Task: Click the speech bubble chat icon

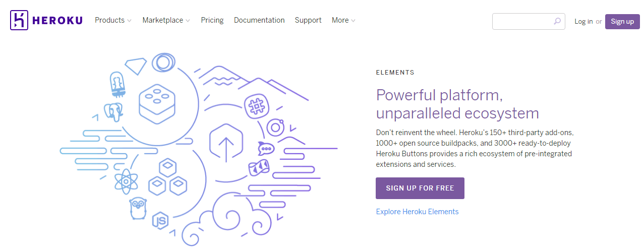Action: pos(265,148)
